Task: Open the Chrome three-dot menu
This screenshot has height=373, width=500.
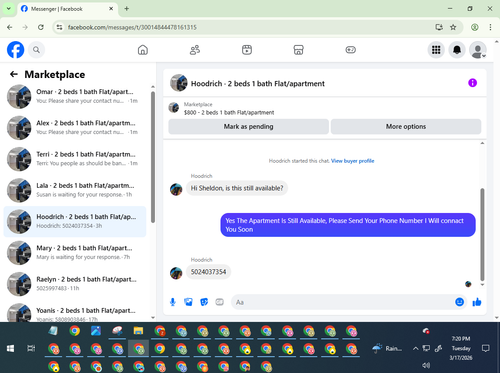Action: pos(490,27)
